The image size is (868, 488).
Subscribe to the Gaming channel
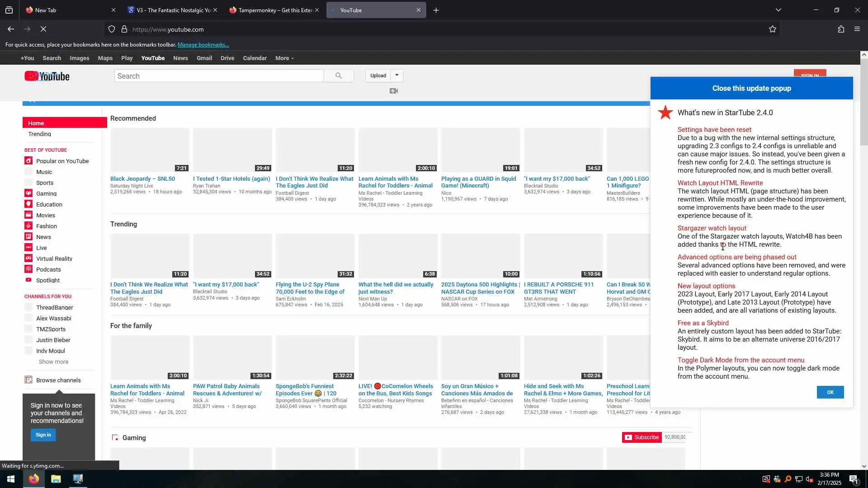click(642, 437)
